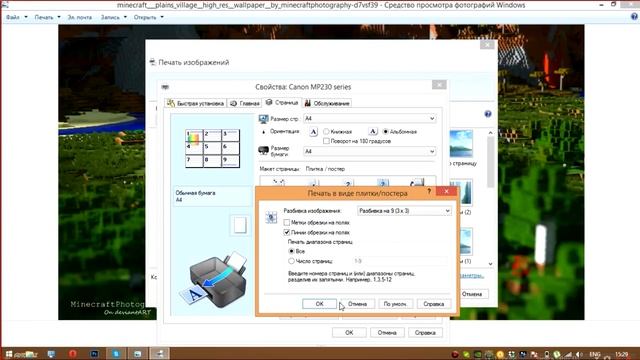Click printer icon in Canon properties title bar
Viewport: 640px width, 360px height.
click(x=165, y=87)
